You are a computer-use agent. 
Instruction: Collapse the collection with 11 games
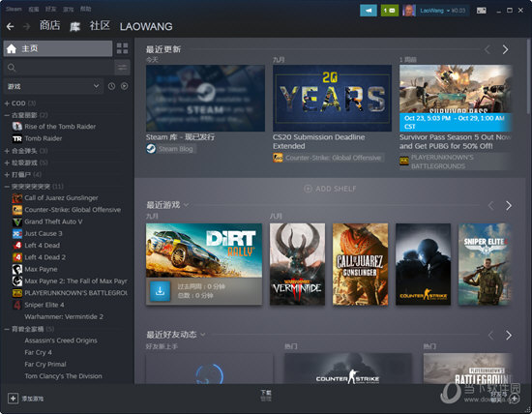click(x=7, y=187)
